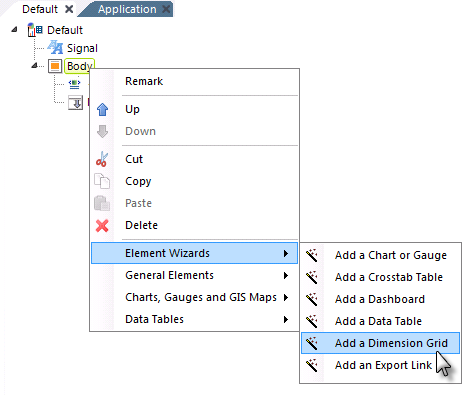Click the Body element orange icon

[x=55, y=66]
